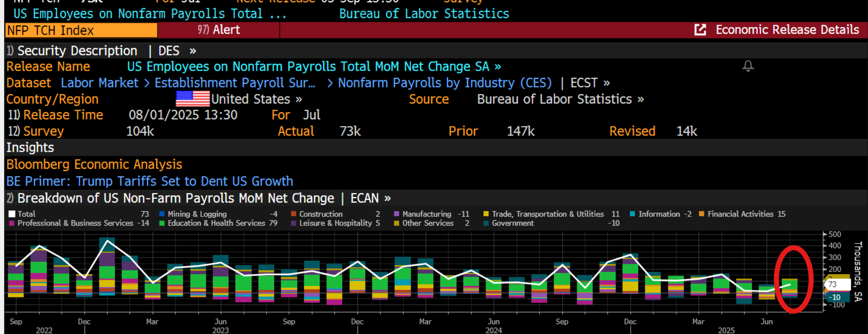Click the 11) Release Time item
Screen dimensions: 868x334
[55, 115]
